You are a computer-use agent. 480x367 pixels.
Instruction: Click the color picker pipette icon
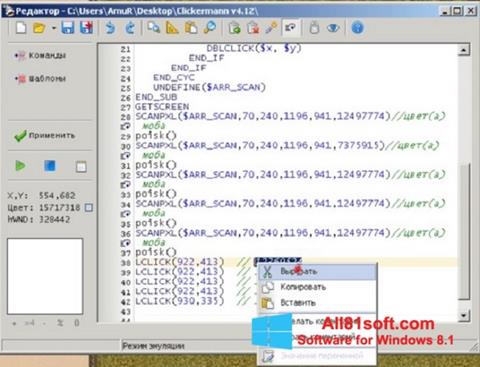click(272, 28)
